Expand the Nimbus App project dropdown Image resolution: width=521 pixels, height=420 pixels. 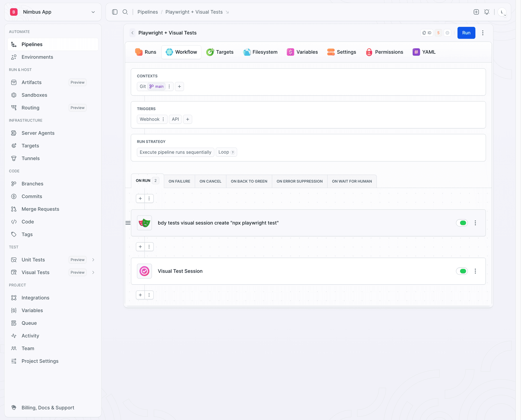(x=93, y=12)
